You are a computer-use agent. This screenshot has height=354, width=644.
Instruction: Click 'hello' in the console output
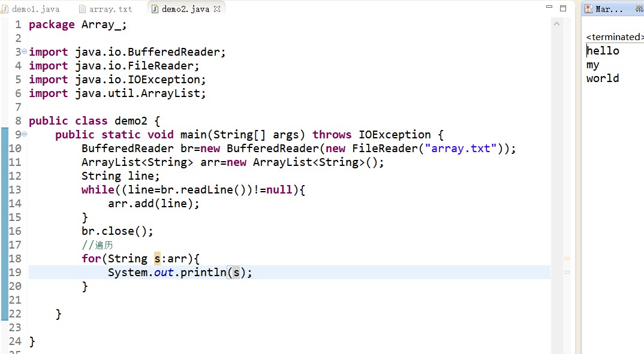(603, 51)
